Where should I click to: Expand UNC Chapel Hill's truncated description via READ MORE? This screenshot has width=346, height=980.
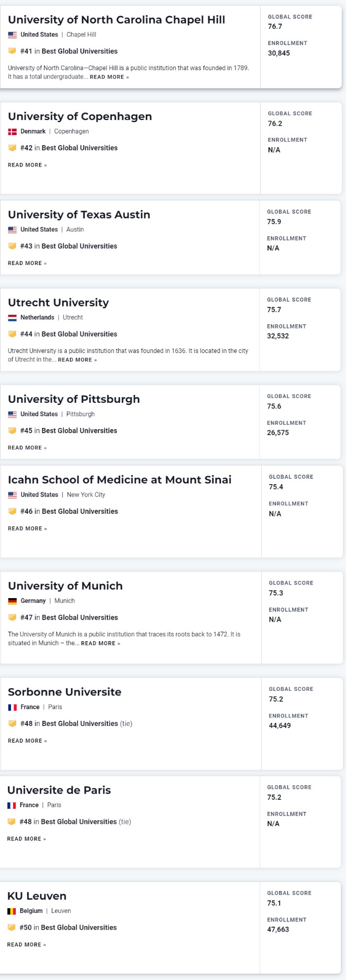point(108,76)
